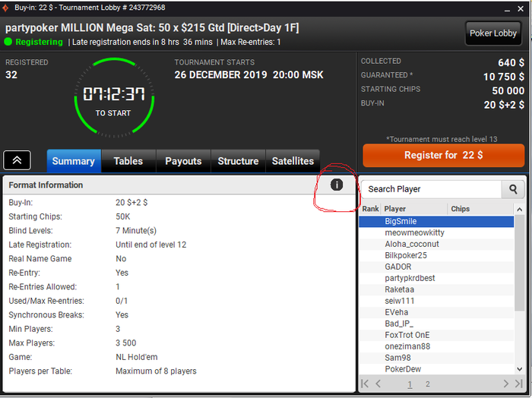Jump to last player list page

(519, 384)
